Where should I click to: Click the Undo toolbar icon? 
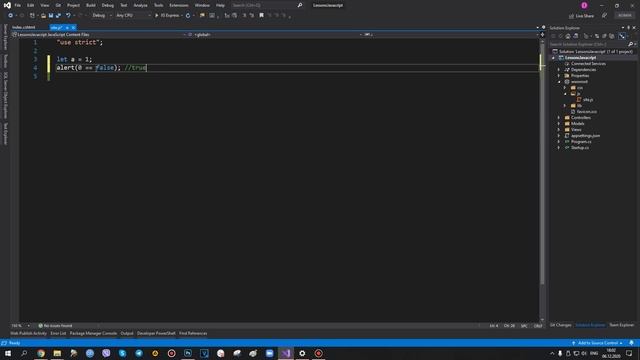click(68, 16)
